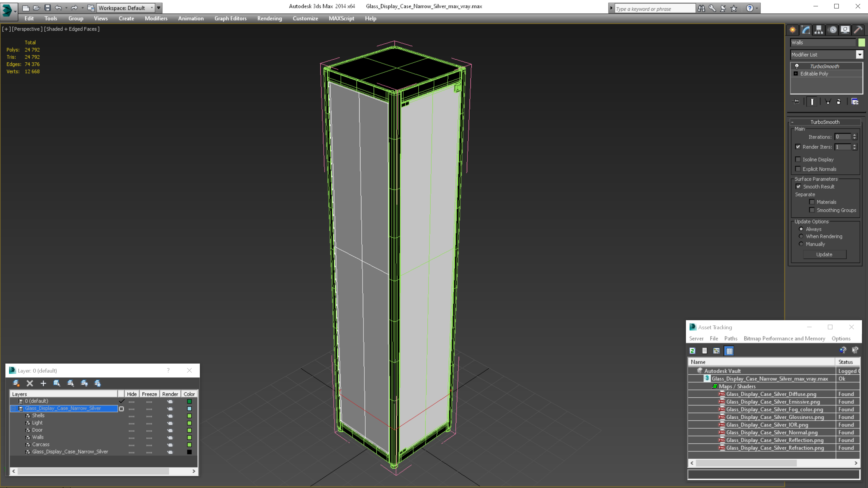This screenshot has width=868, height=488.
Task: Click the TurboSmooth modifier icon
Action: pyautogui.click(x=796, y=66)
